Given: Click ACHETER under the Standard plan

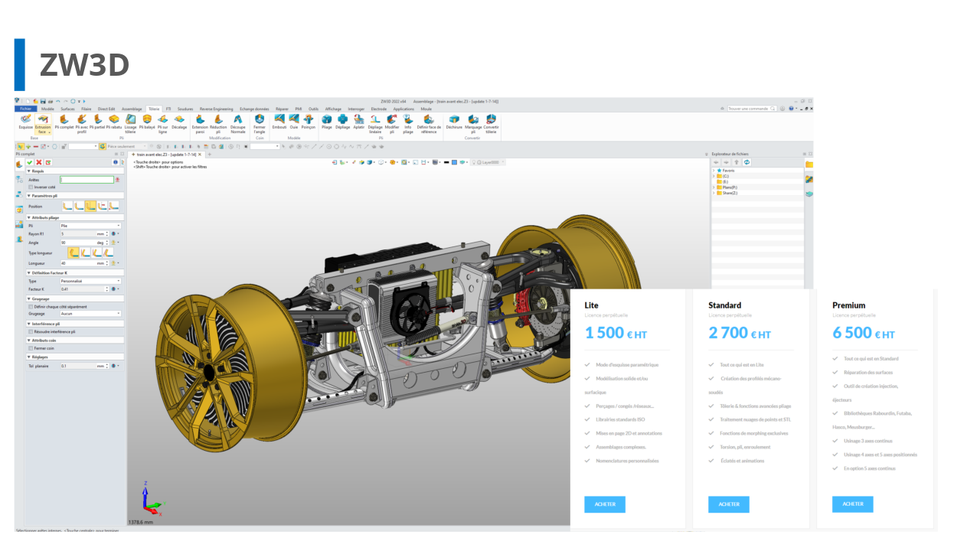Looking at the screenshot, I should coord(729,504).
